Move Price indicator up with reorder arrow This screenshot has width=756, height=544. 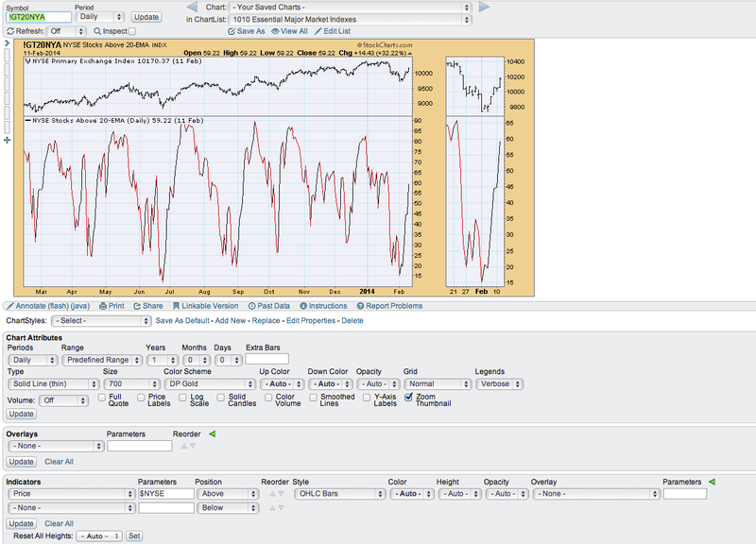(x=272, y=494)
